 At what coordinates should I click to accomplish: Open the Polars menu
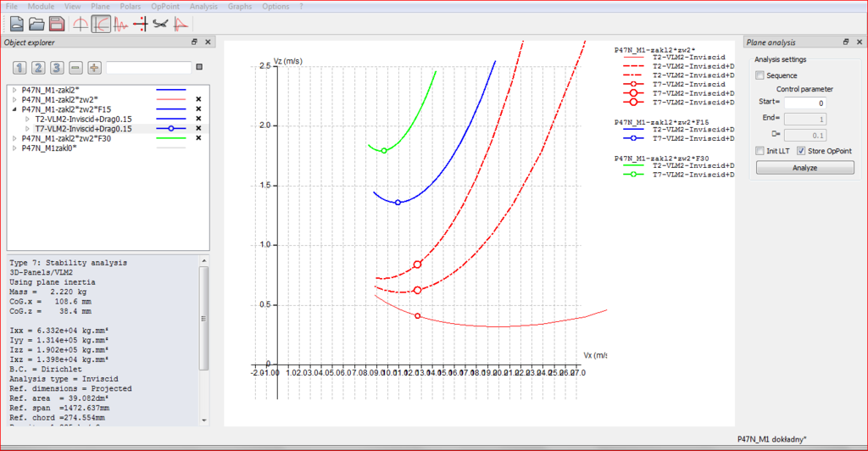point(131,6)
